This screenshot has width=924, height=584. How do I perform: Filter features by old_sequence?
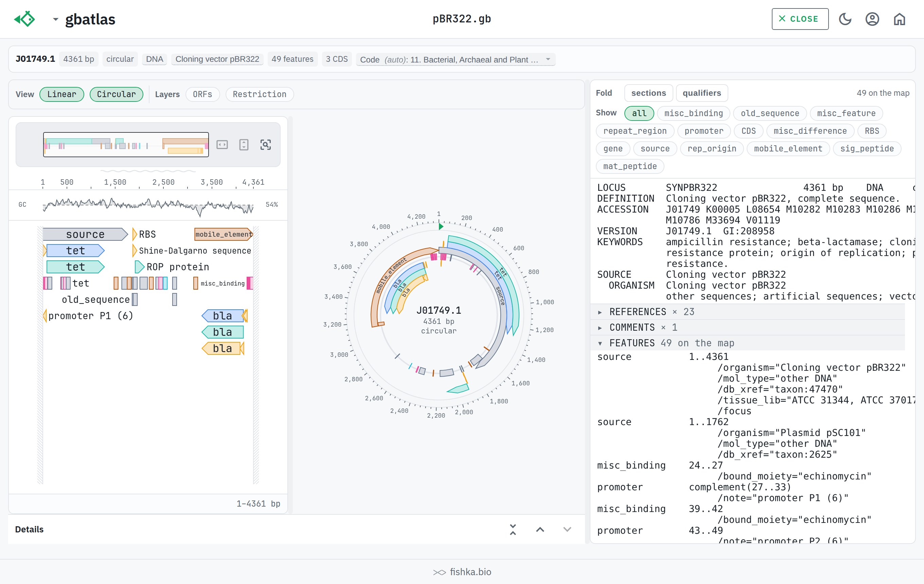click(770, 113)
